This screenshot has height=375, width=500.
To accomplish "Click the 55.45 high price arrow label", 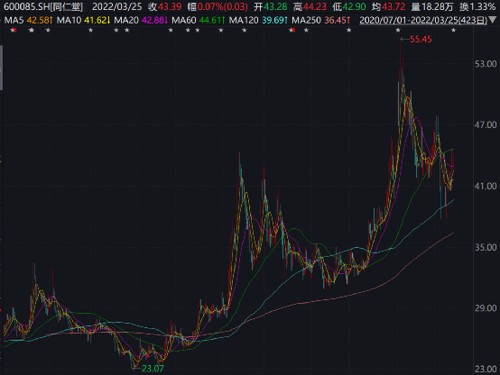I will pyautogui.click(x=416, y=39).
